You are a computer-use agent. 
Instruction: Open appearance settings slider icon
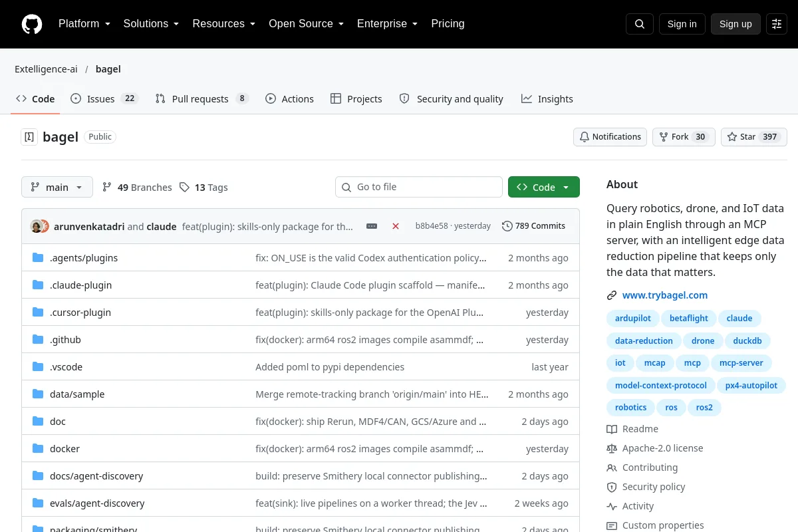point(777,24)
